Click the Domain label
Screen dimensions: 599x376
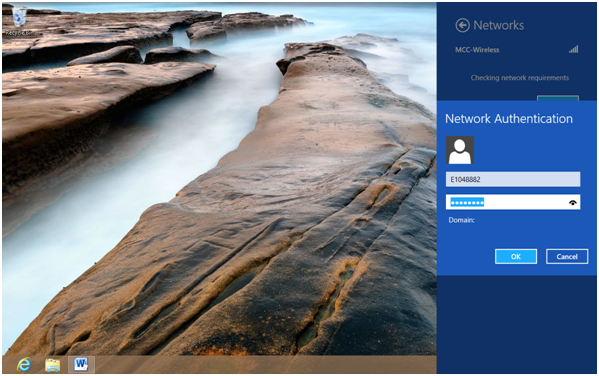coord(461,220)
